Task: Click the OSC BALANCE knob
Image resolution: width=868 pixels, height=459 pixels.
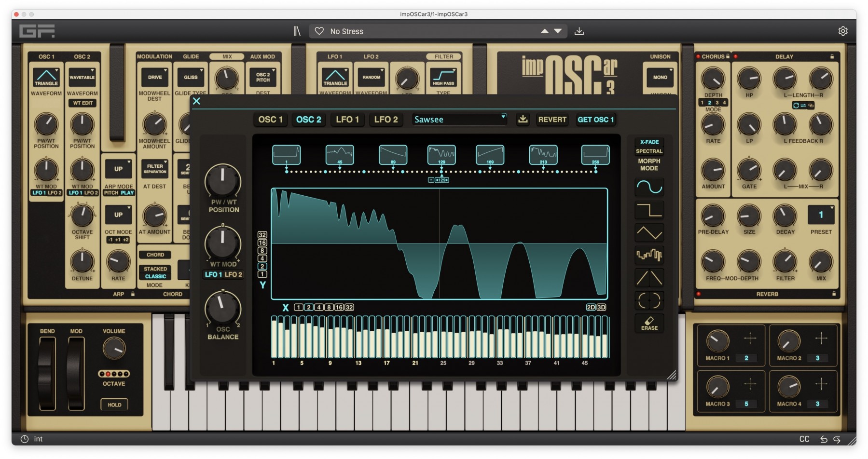Action: tap(222, 307)
